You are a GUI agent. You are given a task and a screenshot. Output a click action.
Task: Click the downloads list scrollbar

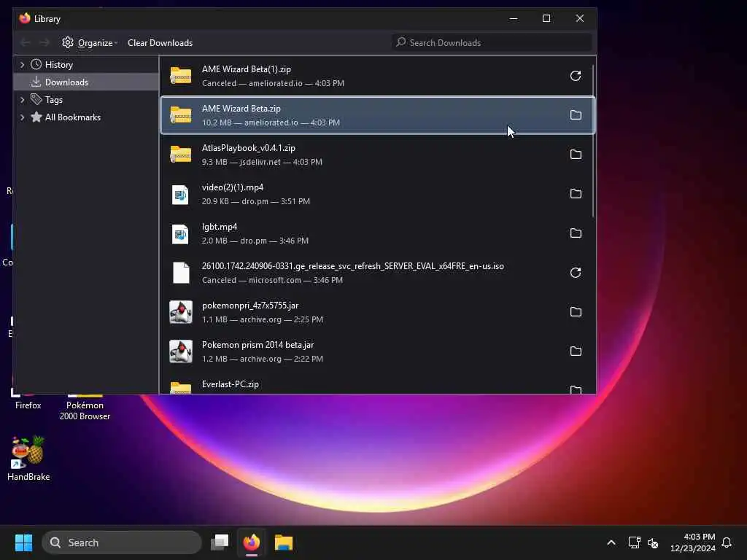coord(594,141)
